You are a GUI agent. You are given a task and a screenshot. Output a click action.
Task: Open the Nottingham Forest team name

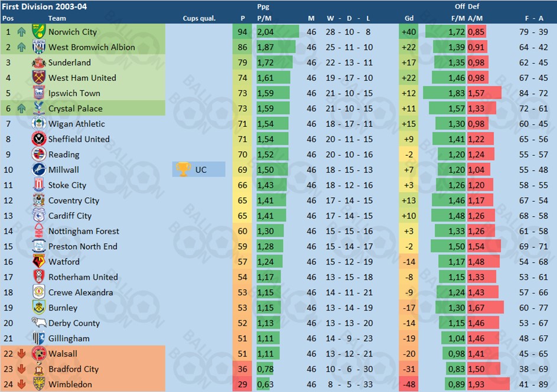click(84, 231)
